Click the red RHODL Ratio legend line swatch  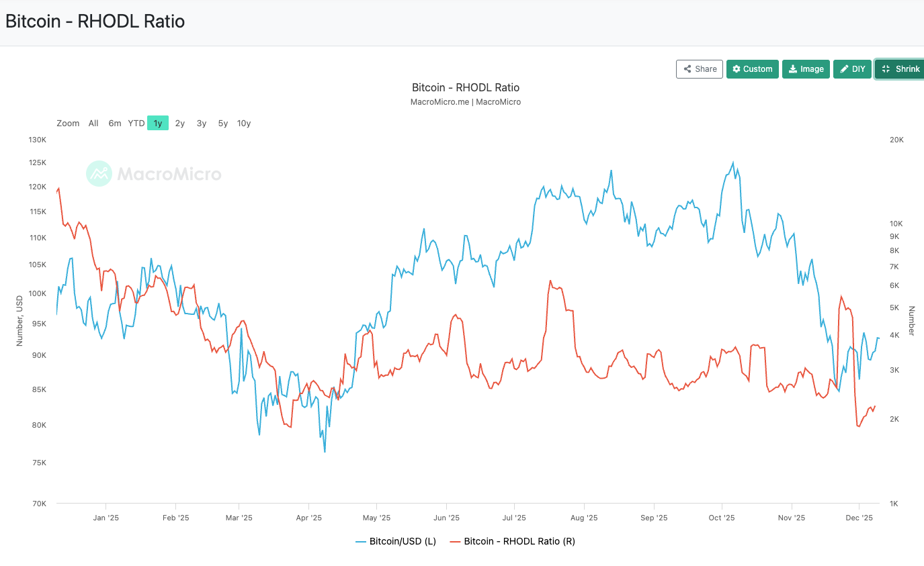point(455,541)
